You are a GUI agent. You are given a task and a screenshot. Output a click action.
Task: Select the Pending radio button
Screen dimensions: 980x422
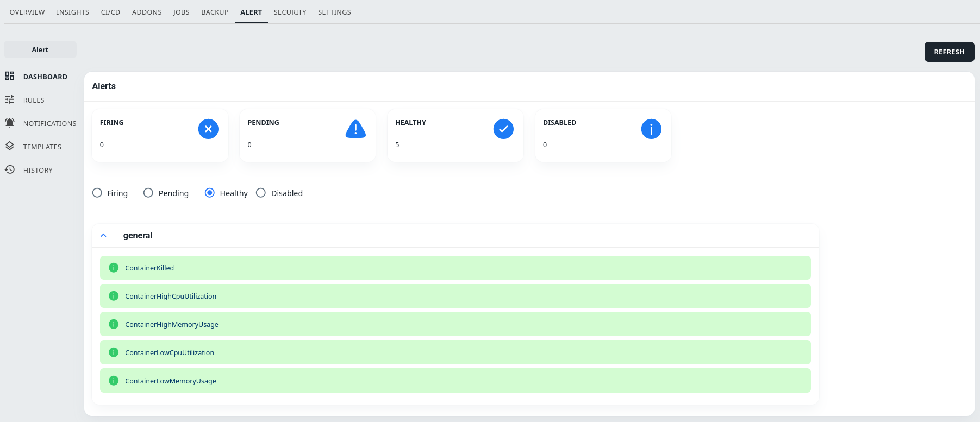tap(148, 193)
